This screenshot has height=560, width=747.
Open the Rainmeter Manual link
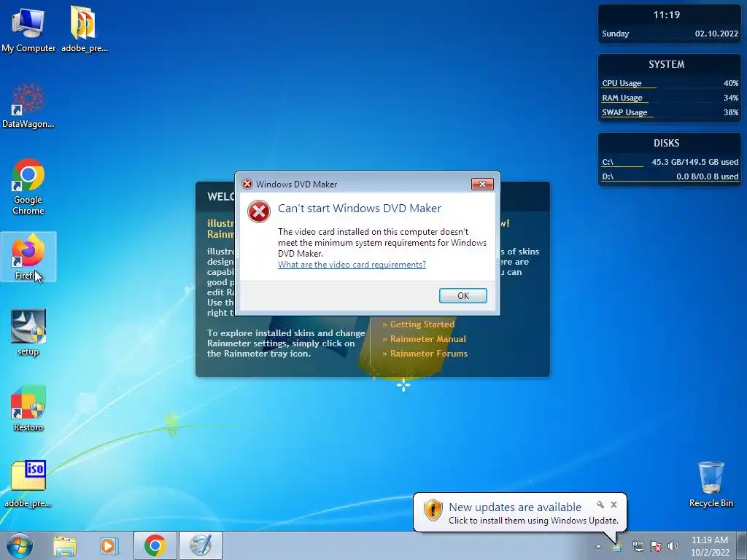[427, 339]
